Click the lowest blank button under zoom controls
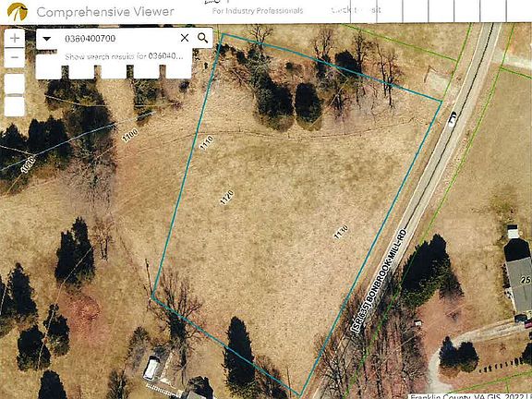Screen dimensions: 532x399 tap(15, 106)
